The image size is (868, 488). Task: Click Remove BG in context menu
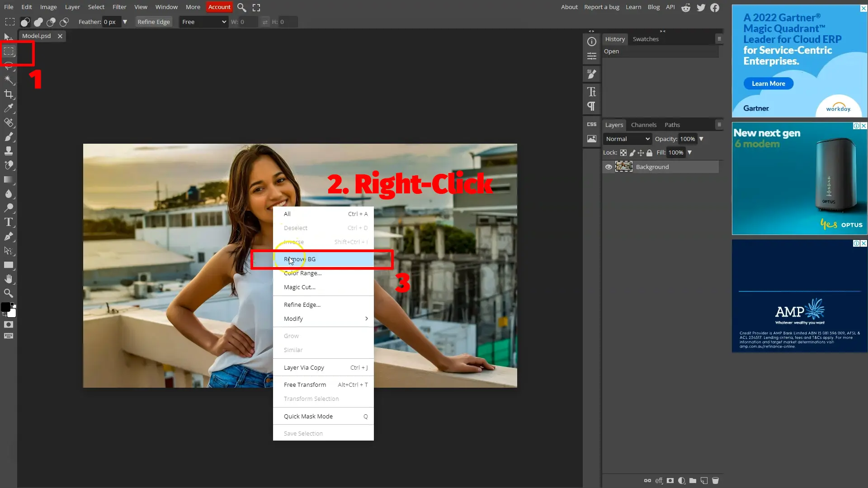click(323, 259)
